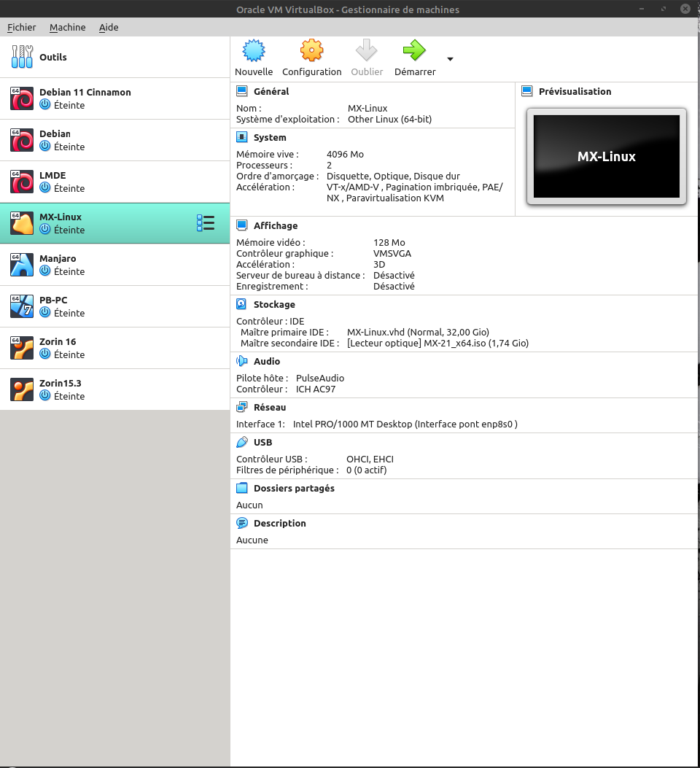Click the MX-Linux preview thumbnail

click(x=606, y=157)
